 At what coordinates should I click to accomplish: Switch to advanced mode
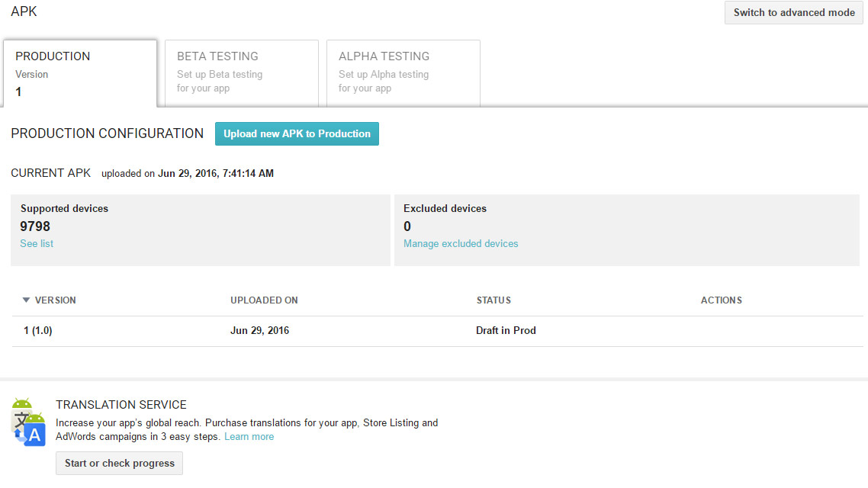(x=793, y=12)
